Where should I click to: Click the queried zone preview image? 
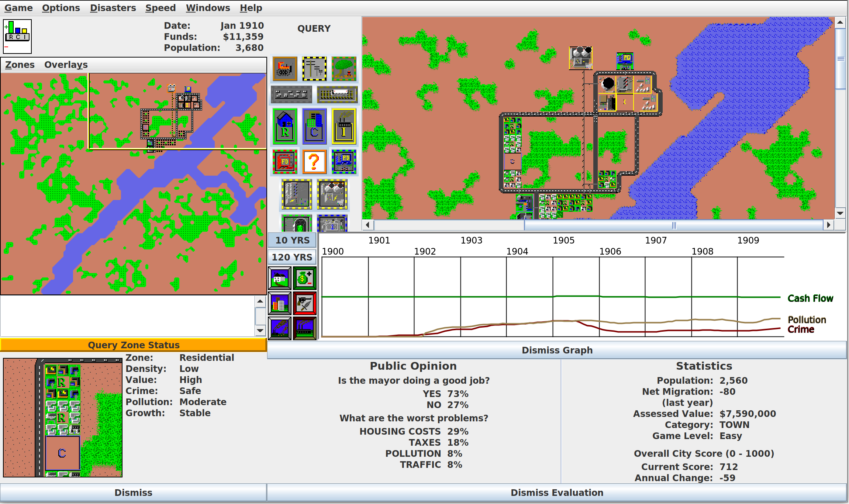(x=63, y=417)
